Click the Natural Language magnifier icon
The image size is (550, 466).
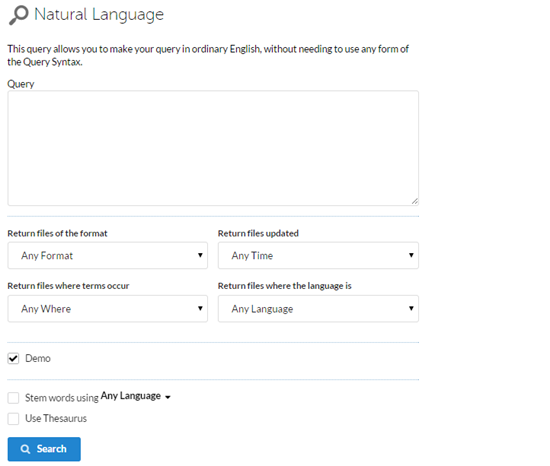[x=18, y=15]
